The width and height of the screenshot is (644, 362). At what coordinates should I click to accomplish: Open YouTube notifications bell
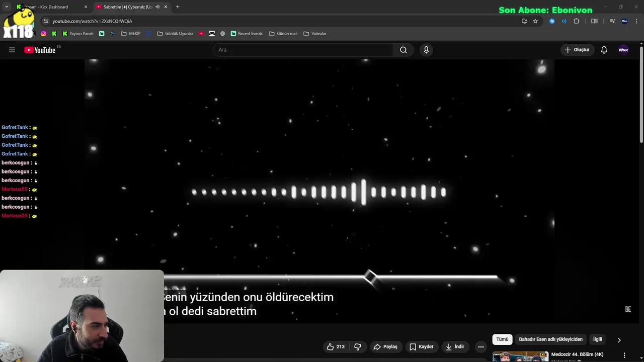tap(604, 50)
